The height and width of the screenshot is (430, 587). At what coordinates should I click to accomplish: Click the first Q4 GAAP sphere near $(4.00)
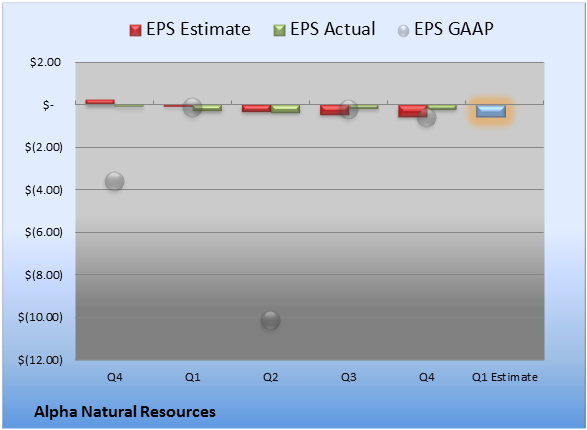click(115, 182)
